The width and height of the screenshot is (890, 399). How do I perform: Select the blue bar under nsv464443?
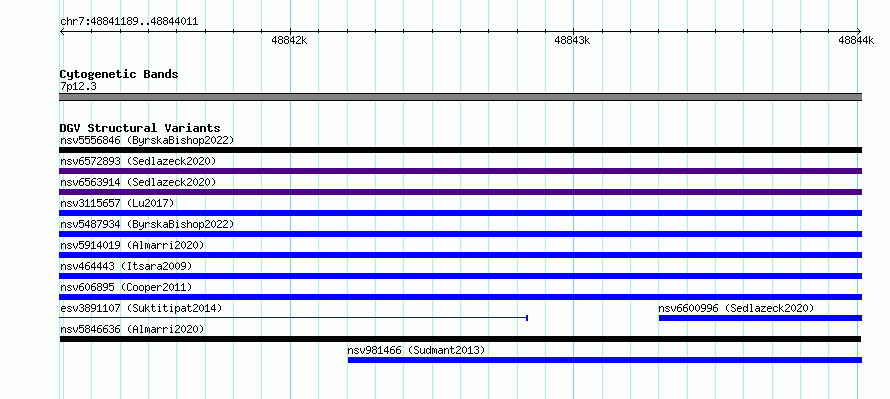pos(460,276)
